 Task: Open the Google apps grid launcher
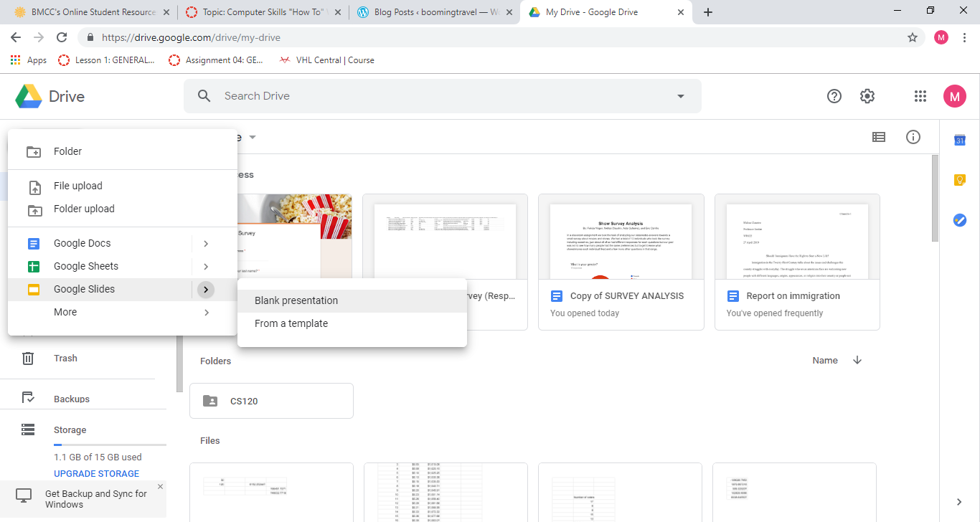coord(920,96)
